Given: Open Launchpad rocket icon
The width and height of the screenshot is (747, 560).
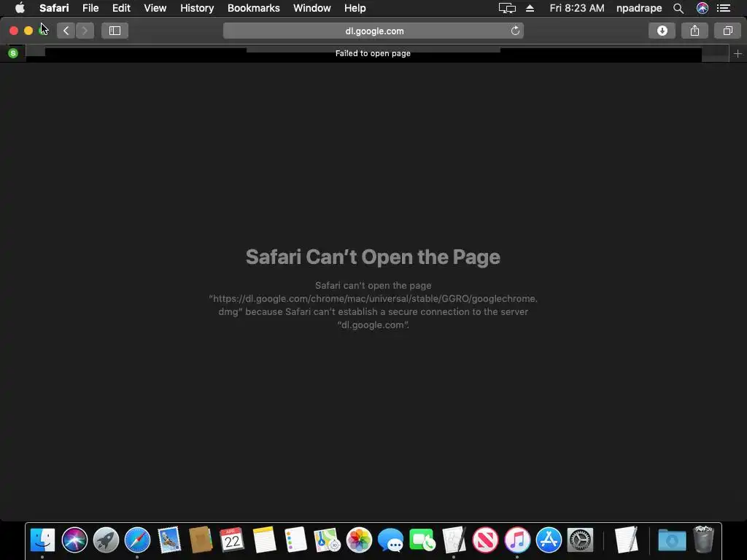Looking at the screenshot, I should pos(106,540).
